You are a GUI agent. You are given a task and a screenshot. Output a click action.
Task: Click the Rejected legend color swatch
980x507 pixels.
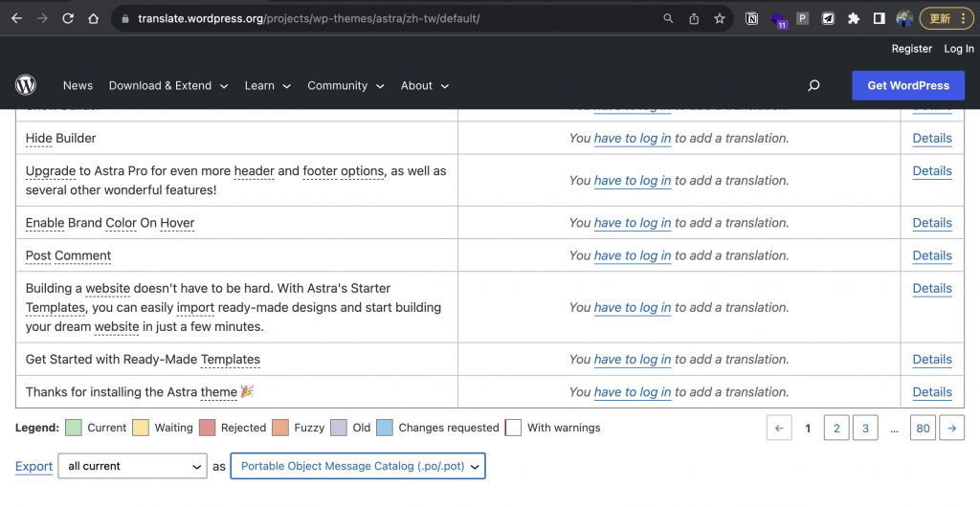point(207,428)
